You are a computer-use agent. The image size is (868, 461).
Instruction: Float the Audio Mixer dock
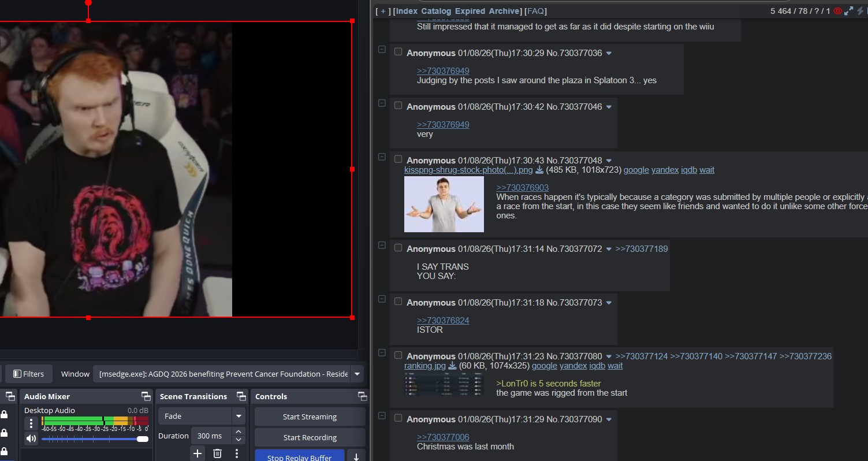146,396
